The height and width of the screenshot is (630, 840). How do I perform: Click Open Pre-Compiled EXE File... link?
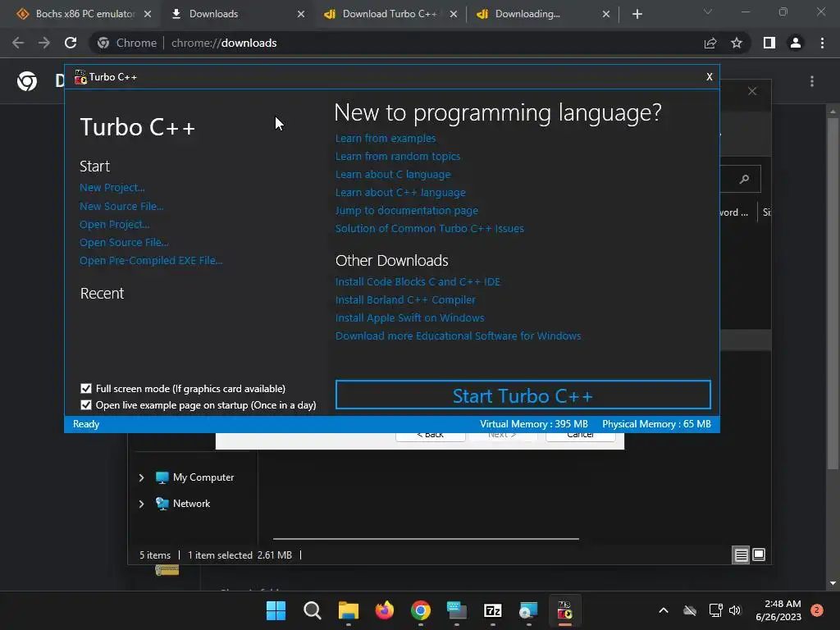tap(151, 260)
